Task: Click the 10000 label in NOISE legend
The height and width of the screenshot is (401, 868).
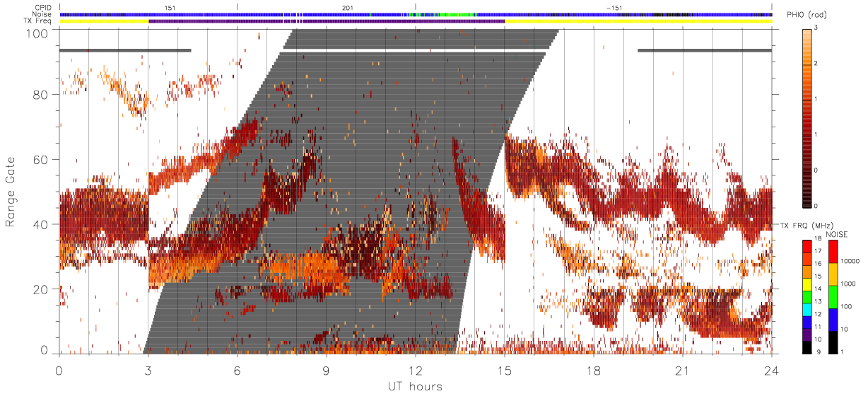Action: pyautogui.click(x=850, y=261)
